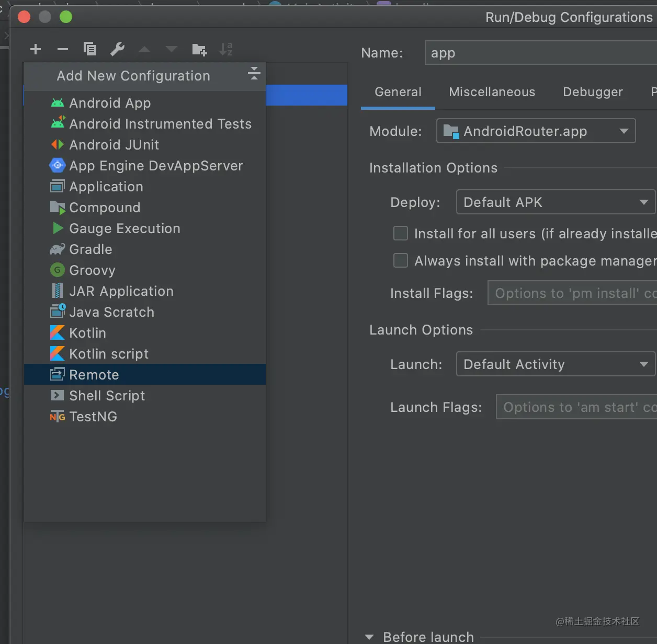
Task: Click the Sort configurations alphabetically icon
Action: [226, 49]
